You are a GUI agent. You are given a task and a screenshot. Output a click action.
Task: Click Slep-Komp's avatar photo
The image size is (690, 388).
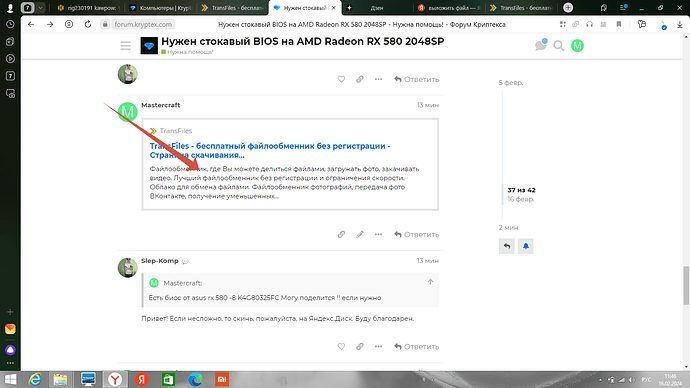pyautogui.click(x=128, y=267)
